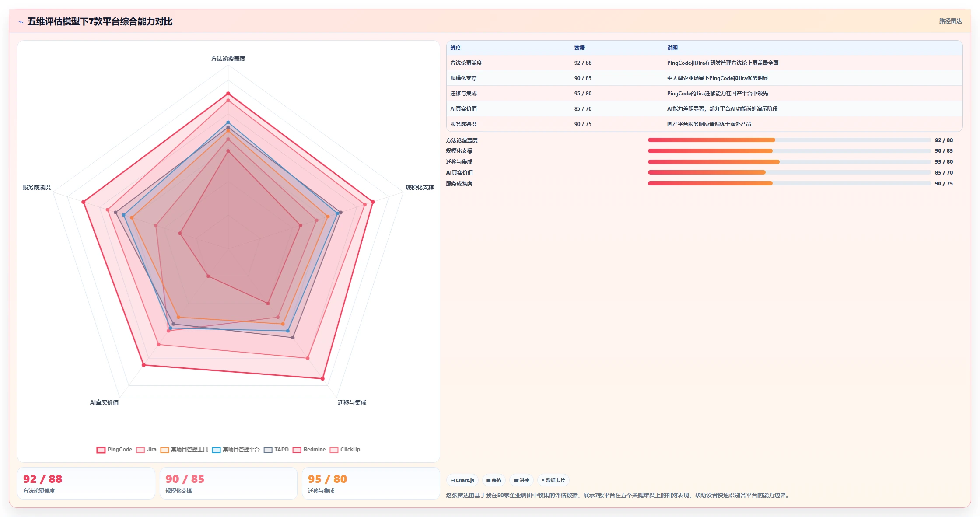Click the 95 / 80 stat card

(371, 483)
